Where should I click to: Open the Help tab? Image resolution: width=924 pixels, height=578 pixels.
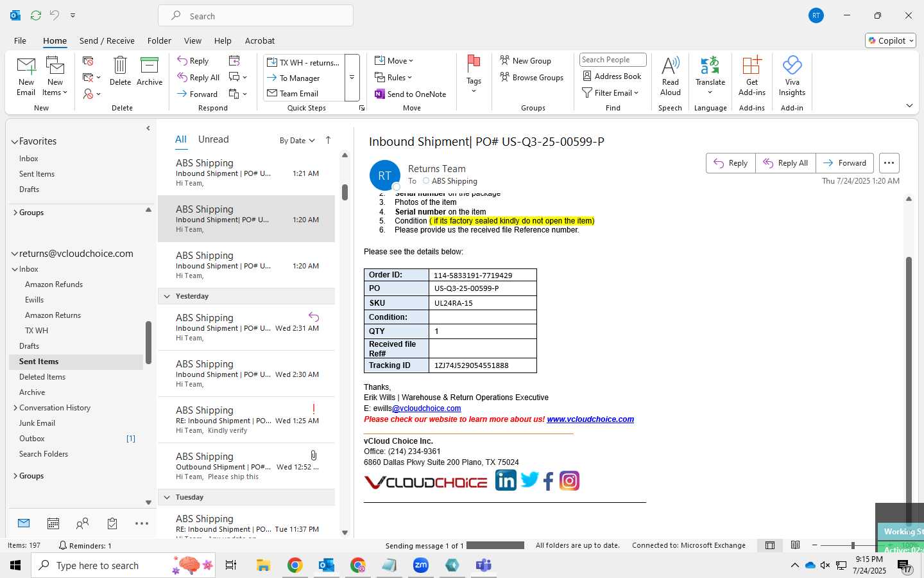223,40
